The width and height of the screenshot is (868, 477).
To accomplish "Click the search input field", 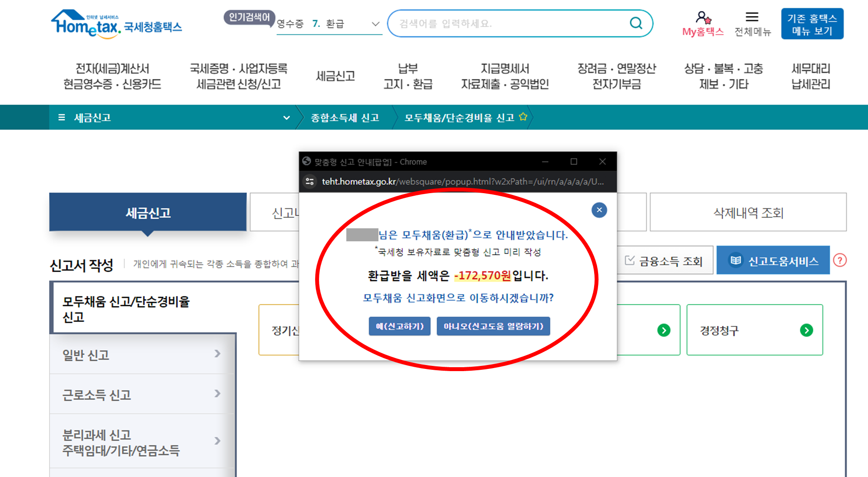I will click(508, 23).
